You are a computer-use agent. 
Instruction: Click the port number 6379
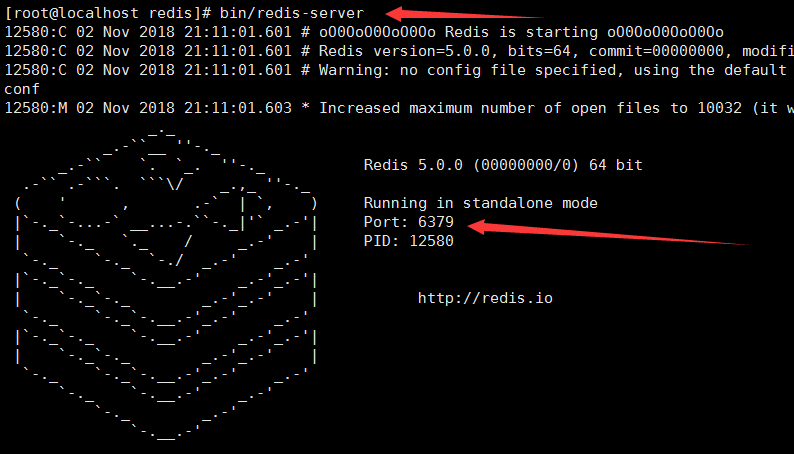pos(435,222)
